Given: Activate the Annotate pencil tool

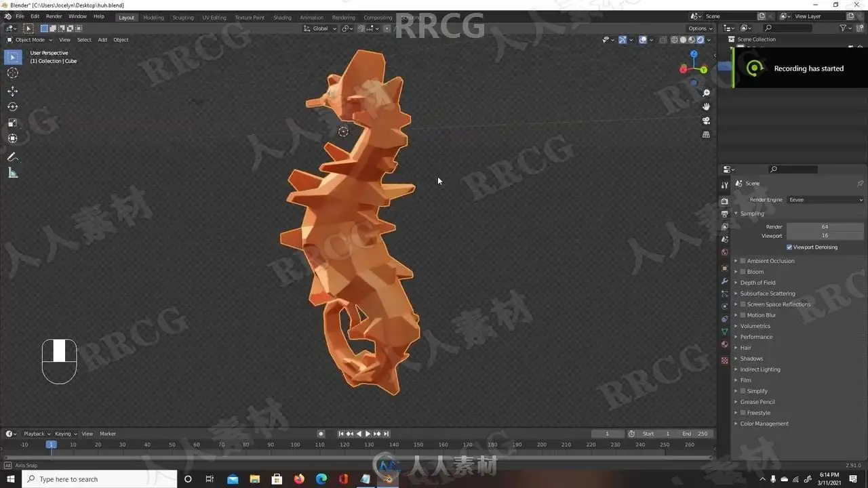Looking at the screenshot, I should (12, 157).
